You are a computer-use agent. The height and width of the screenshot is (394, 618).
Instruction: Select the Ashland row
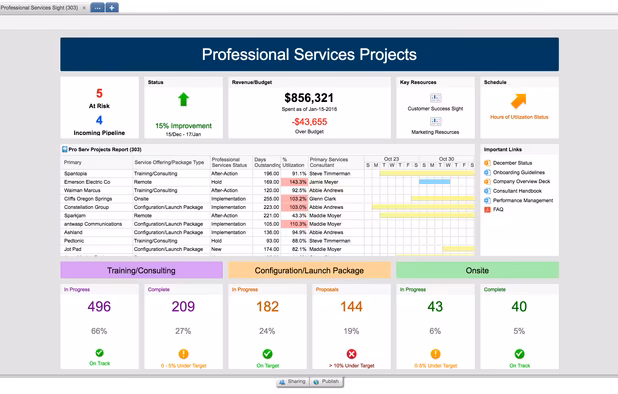tap(268, 232)
